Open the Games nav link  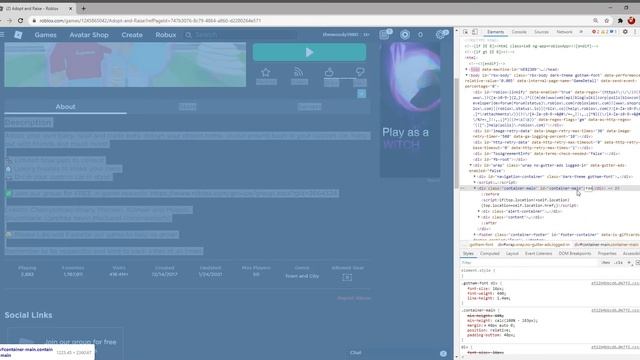coord(46,35)
